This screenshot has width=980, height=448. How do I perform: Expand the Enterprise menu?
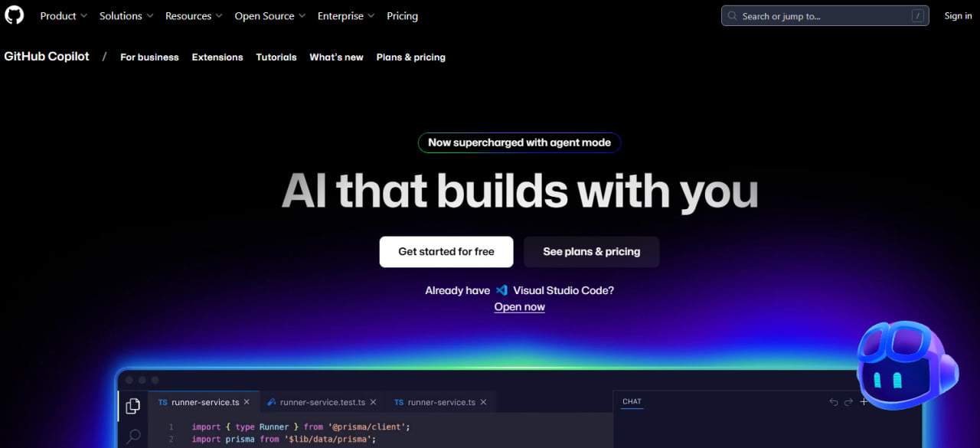tap(346, 16)
